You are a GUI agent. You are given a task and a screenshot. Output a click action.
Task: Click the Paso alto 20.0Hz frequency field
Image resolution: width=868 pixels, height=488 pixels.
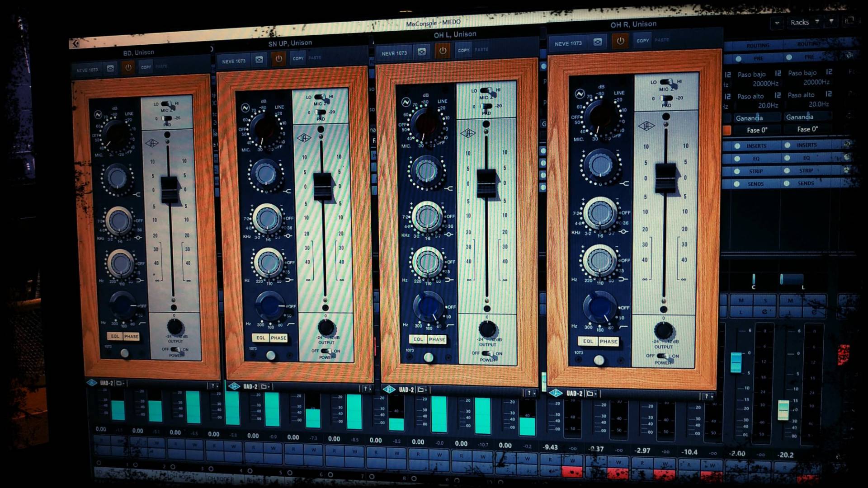point(768,105)
